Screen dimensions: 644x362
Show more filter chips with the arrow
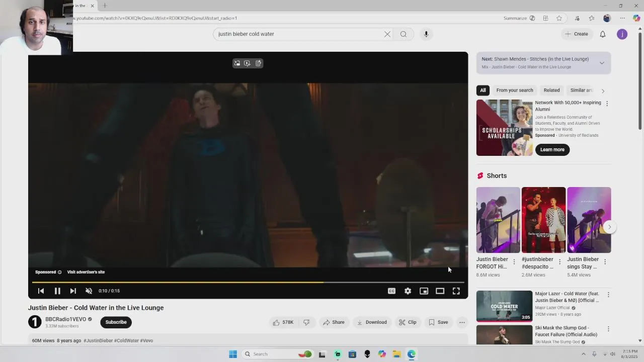click(603, 91)
